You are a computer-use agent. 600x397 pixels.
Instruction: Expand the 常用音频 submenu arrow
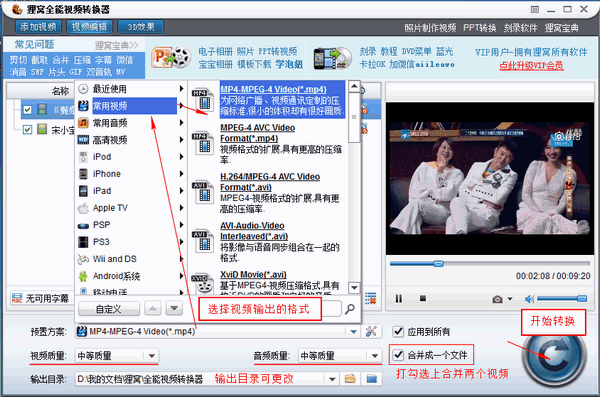(181, 123)
